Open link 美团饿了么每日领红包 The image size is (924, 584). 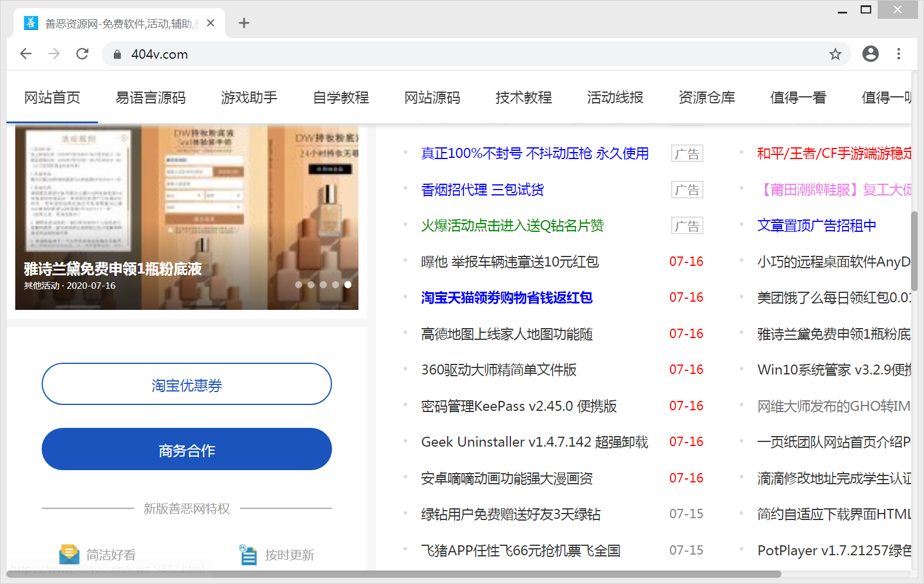(834, 298)
